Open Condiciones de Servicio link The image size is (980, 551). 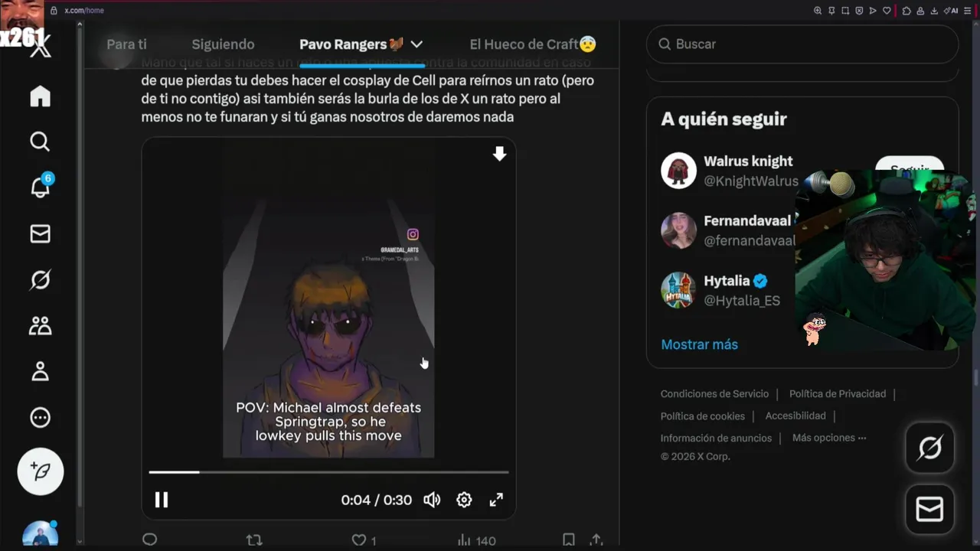click(714, 393)
